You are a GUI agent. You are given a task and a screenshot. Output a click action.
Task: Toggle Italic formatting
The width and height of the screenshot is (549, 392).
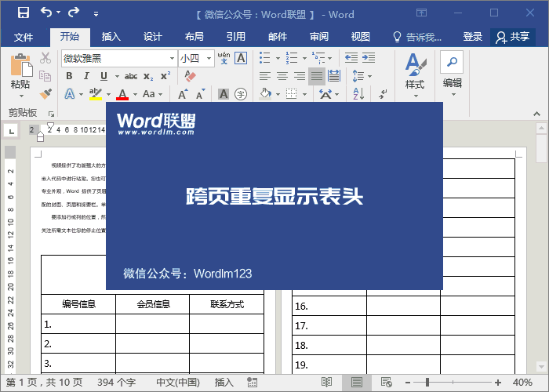tap(86, 76)
